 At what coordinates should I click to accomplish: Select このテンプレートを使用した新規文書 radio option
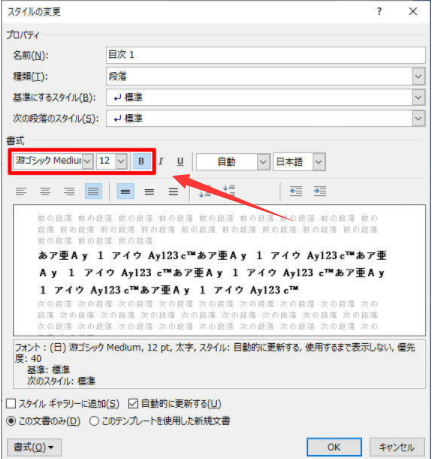click(94, 421)
